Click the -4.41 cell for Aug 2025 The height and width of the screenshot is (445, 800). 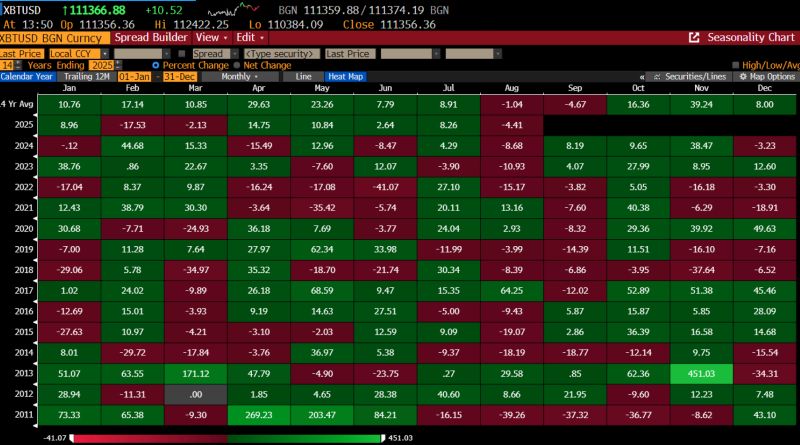click(512, 125)
